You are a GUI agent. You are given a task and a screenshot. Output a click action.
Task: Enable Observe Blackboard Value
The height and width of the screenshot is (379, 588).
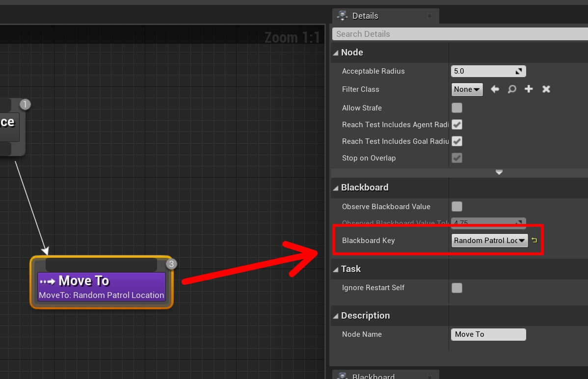(x=456, y=207)
